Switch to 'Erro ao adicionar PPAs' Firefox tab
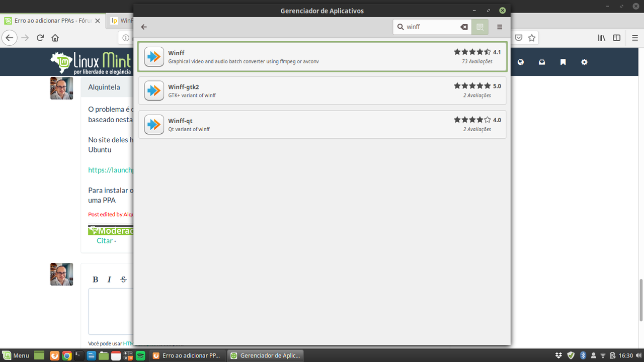 [53, 21]
